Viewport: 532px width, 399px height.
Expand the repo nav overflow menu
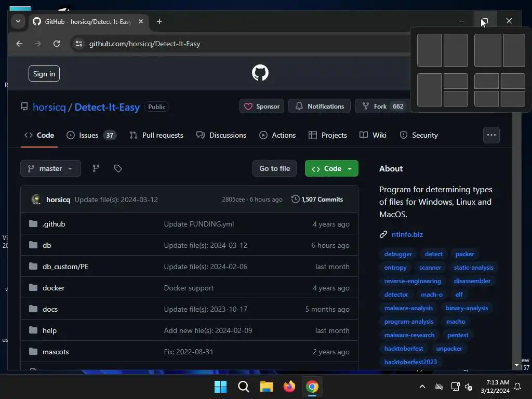point(491,135)
